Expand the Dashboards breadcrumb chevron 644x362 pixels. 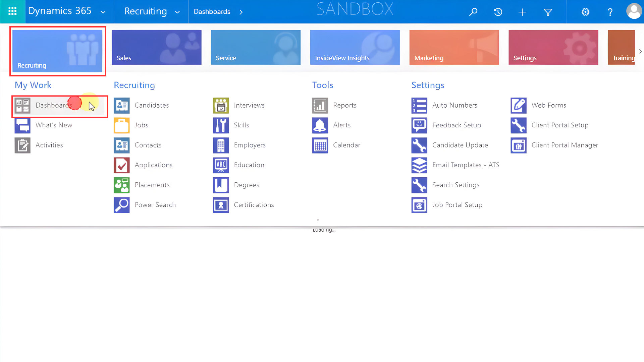pos(241,12)
